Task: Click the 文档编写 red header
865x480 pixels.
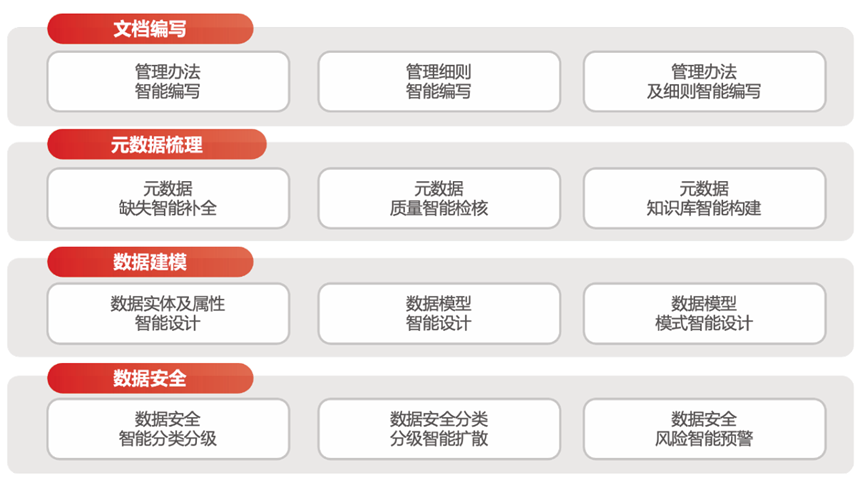Action: [150, 29]
